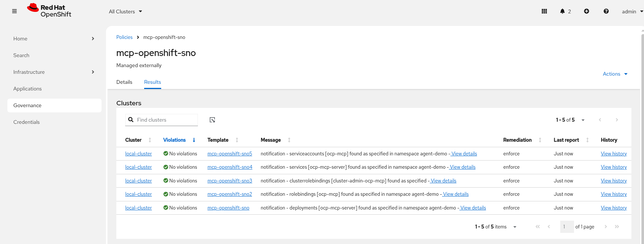Open local-cluster in mcp-openshift-sno5 row

point(138,154)
